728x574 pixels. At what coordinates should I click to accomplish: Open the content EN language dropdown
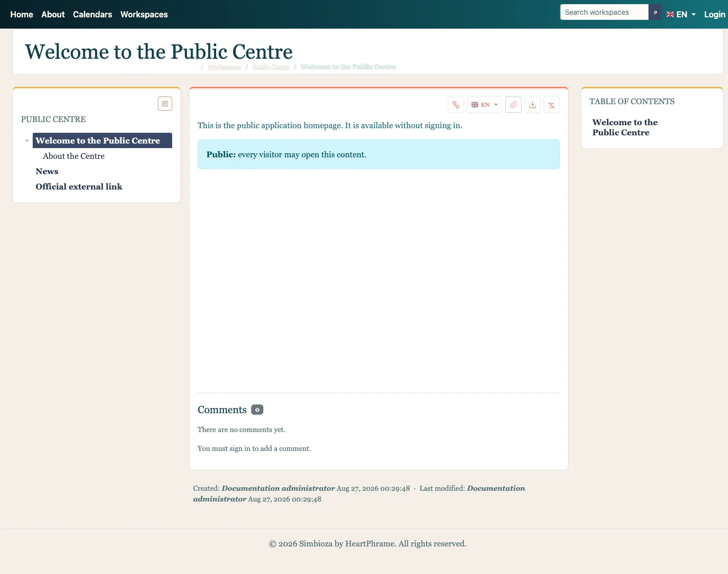tap(484, 105)
